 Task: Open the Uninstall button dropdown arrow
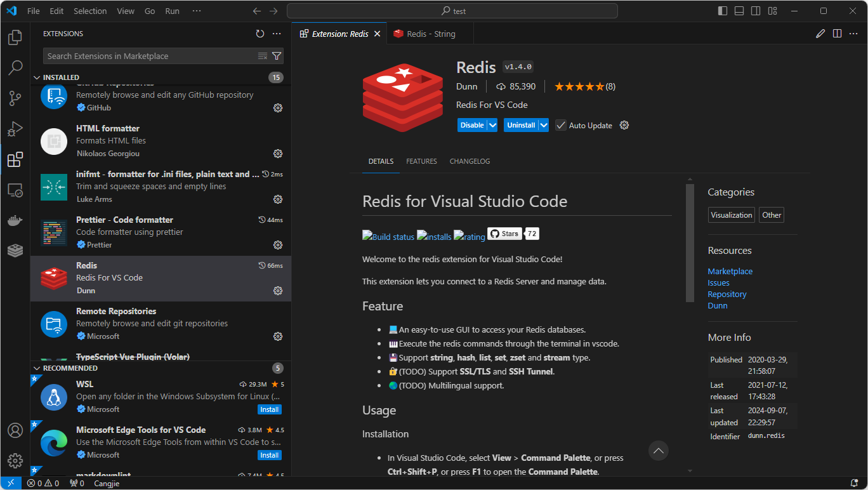click(544, 125)
